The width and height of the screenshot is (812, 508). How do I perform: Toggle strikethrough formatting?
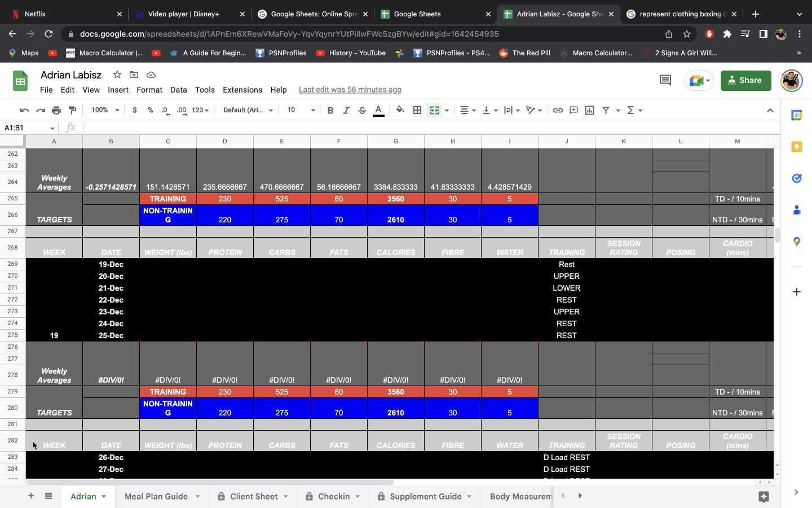click(x=362, y=110)
